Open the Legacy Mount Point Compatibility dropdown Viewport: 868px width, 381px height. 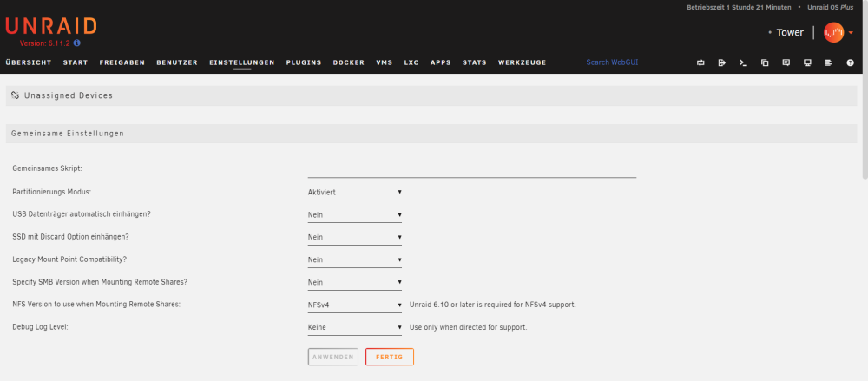coord(355,259)
